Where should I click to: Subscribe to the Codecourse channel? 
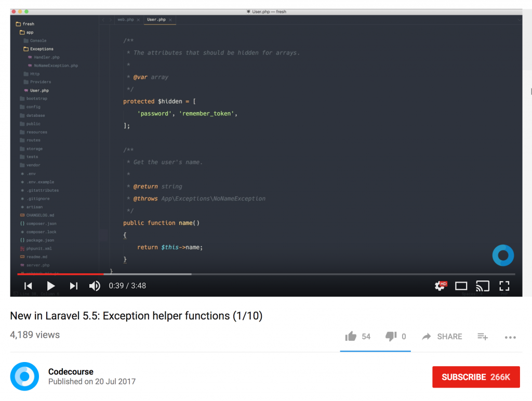tap(476, 377)
